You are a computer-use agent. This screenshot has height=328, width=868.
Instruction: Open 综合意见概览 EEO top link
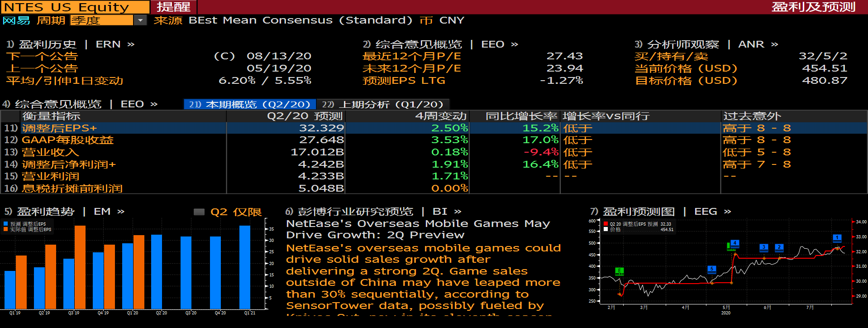coord(440,44)
